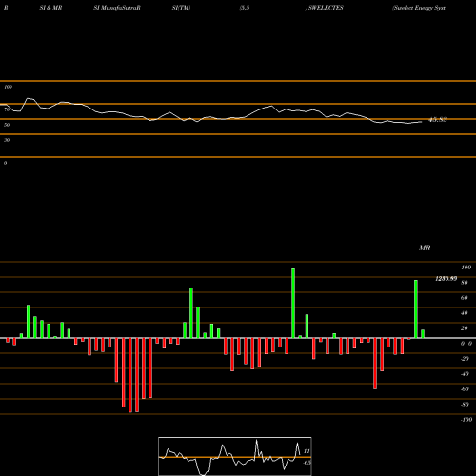
Task: Click the value 11 in mini chart
Action: 307,451
